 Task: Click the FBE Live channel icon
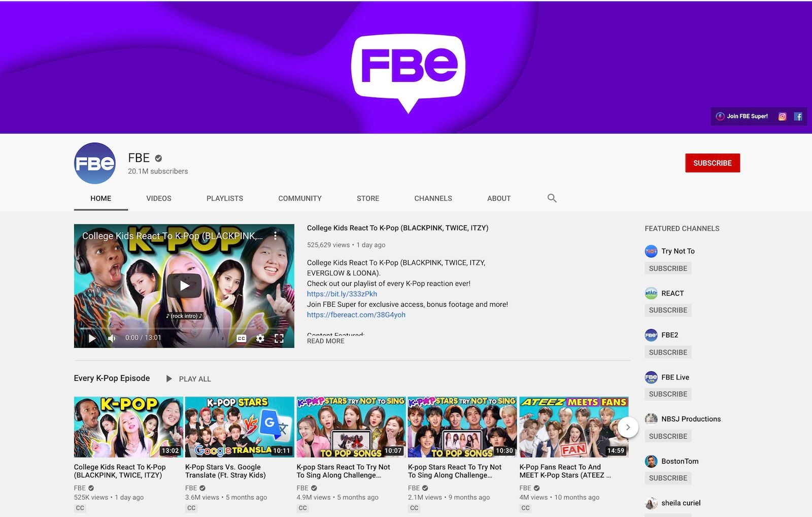point(651,377)
